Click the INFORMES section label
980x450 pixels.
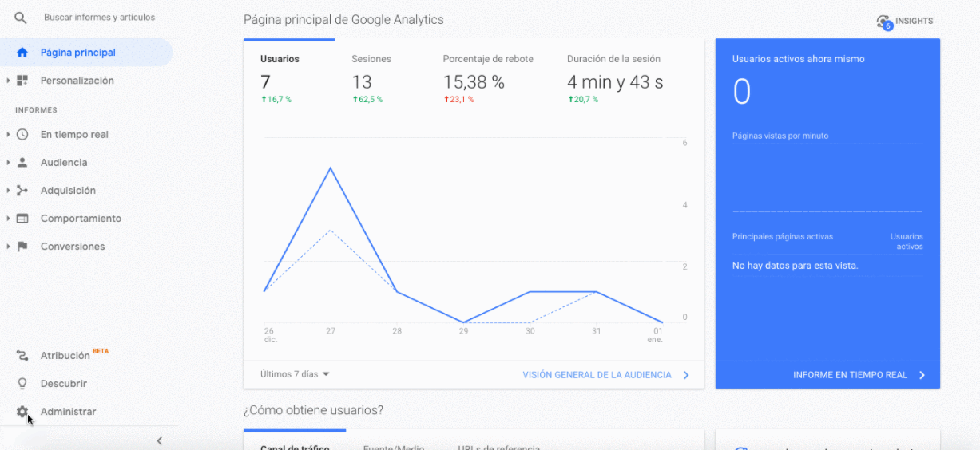[36, 110]
